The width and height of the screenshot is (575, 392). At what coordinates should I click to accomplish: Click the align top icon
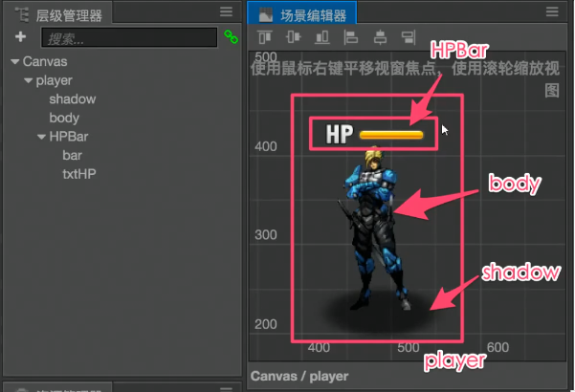coord(265,37)
